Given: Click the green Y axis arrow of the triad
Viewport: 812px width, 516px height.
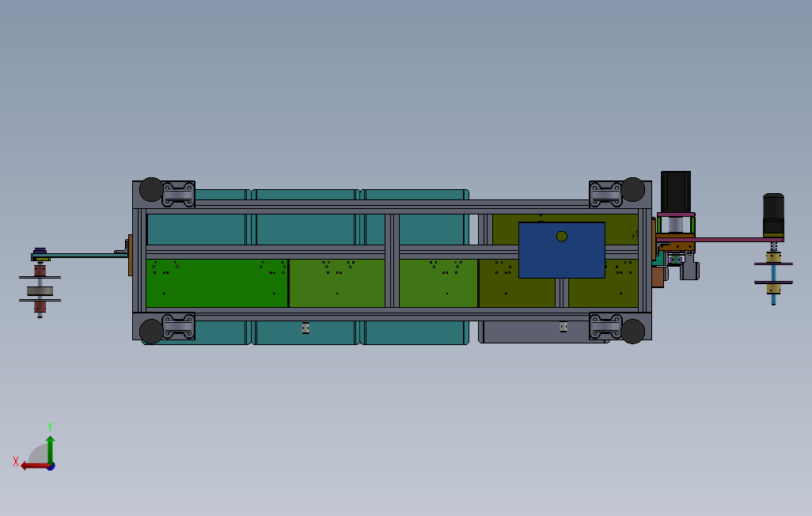Looking at the screenshot, I should [x=50, y=450].
